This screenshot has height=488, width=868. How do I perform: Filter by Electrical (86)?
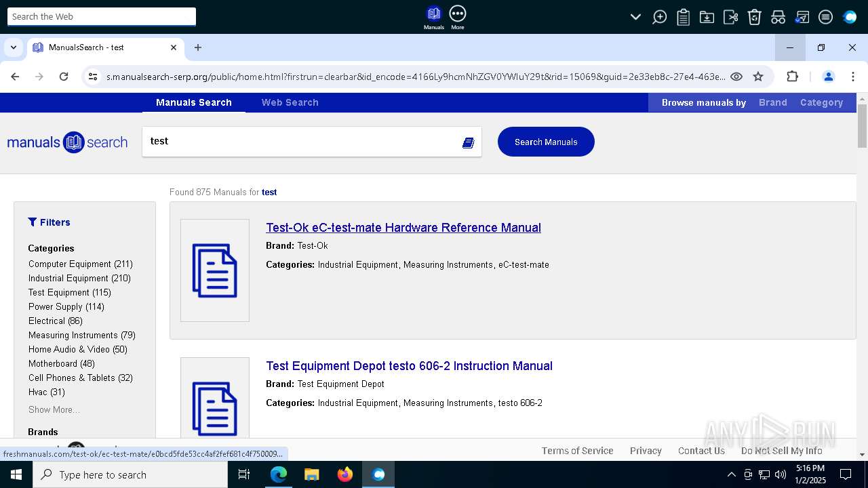pyautogui.click(x=56, y=321)
